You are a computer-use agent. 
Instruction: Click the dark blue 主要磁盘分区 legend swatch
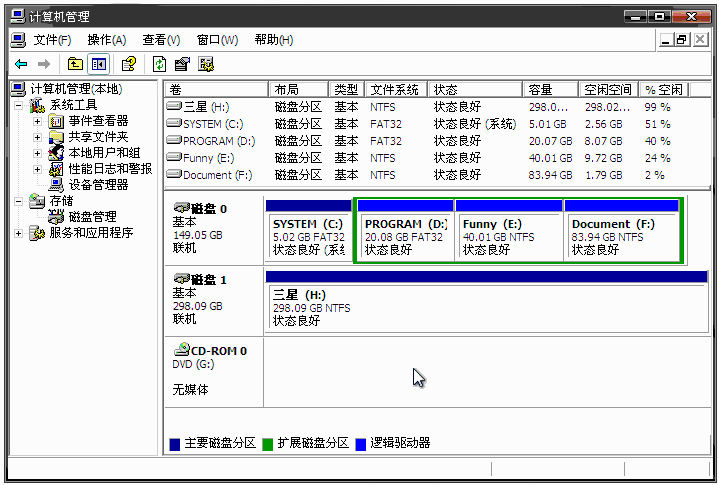pyautogui.click(x=175, y=444)
